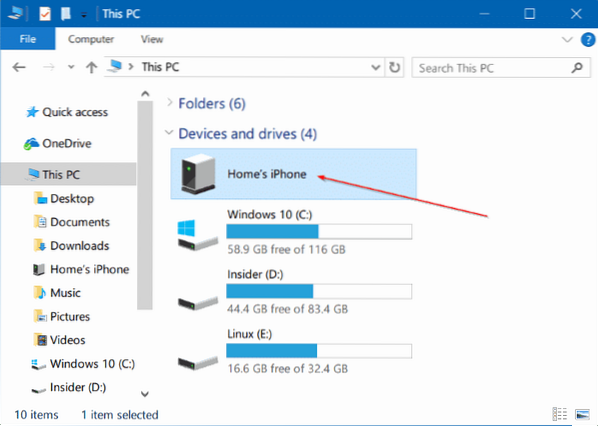Image resolution: width=598 pixels, height=426 pixels.
Task: Click the Windows 10 (C:) drive label
Action: [270, 215]
